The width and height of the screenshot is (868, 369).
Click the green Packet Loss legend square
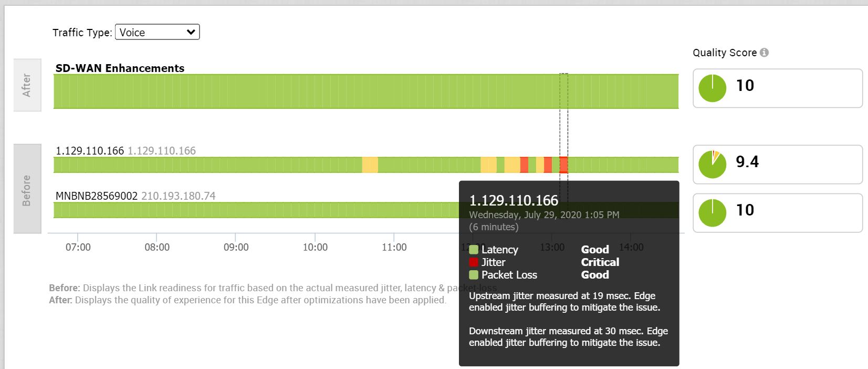pos(474,275)
